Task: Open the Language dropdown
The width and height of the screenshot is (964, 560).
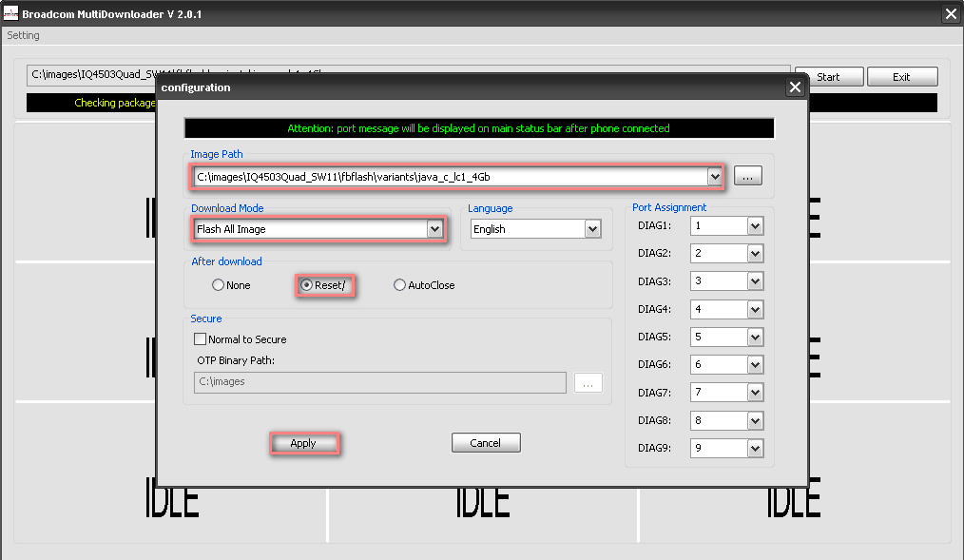Action: pyautogui.click(x=592, y=229)
